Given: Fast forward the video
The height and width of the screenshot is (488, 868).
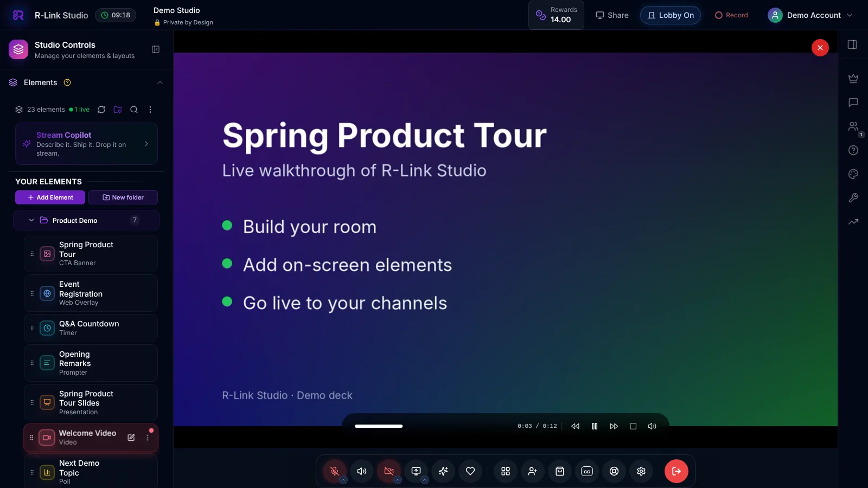Looking at the screenshot, I should (614, 426).
